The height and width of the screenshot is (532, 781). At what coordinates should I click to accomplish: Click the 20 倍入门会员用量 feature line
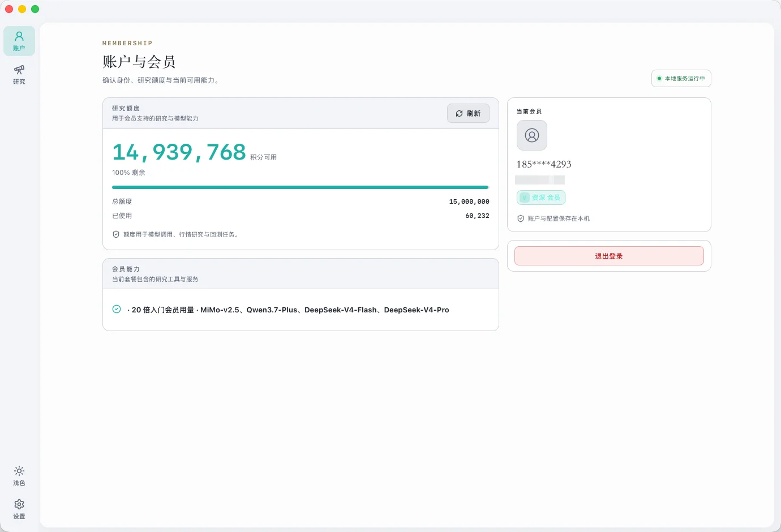(288, 310)
